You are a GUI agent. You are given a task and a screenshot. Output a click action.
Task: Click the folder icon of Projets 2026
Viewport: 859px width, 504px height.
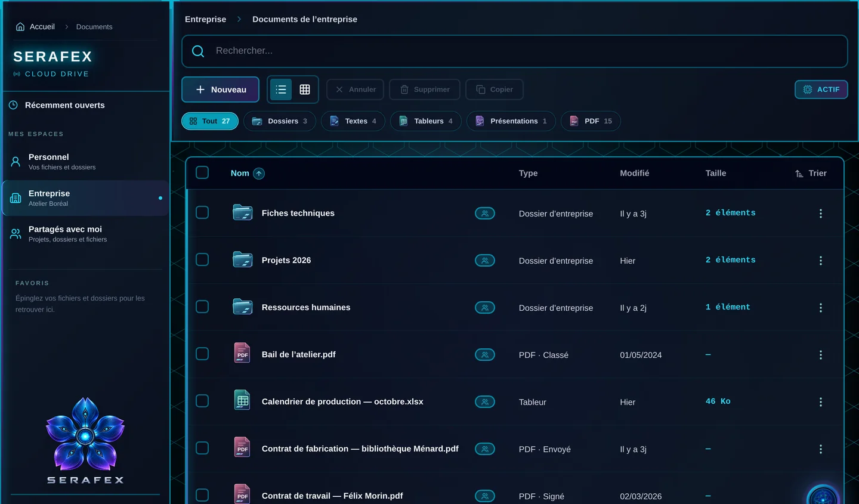pyautogui.click(x=243, y=260)
